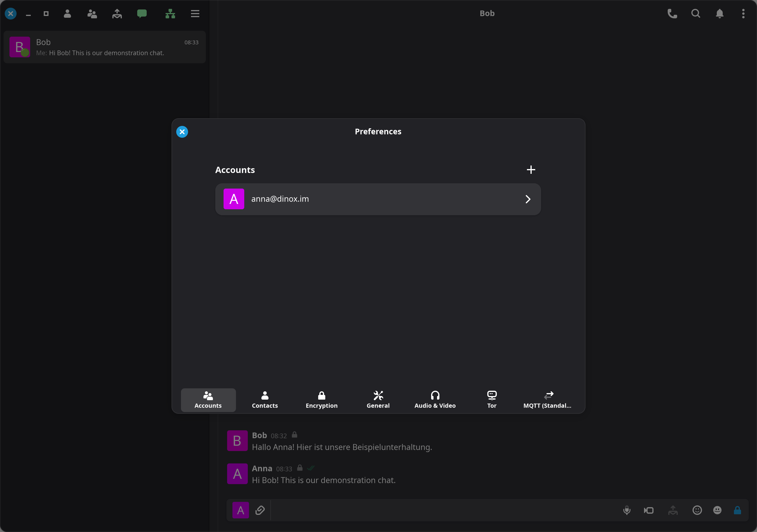Screen dimensions: 757x532
Task: Click the upload-to-inbox icon in header bar
Action: coord(117,14)
